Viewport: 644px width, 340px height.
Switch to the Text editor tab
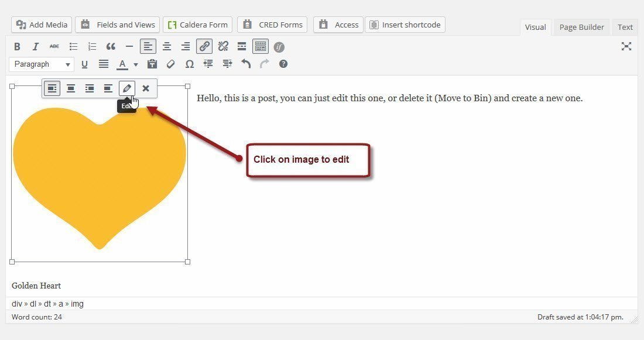point(625,27)
